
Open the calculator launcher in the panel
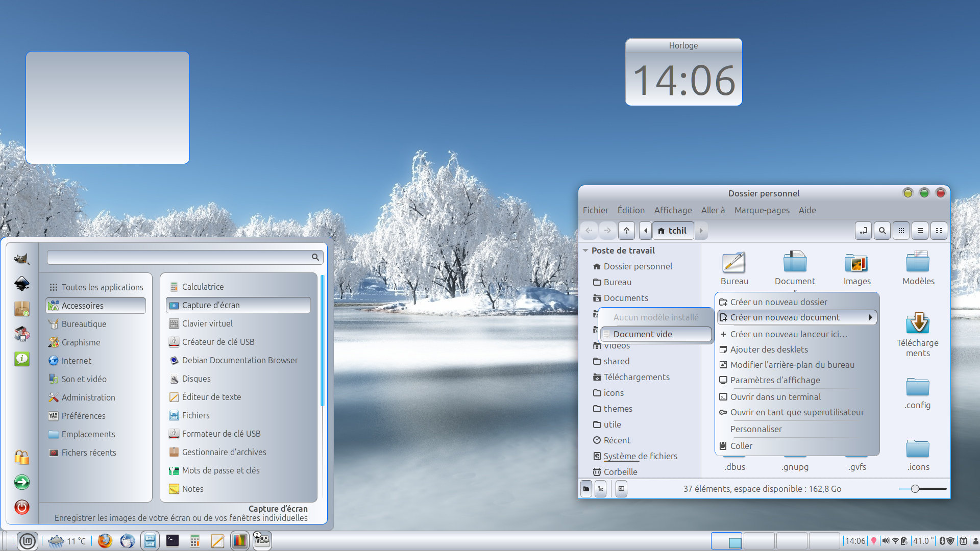(x=194, y=541)
